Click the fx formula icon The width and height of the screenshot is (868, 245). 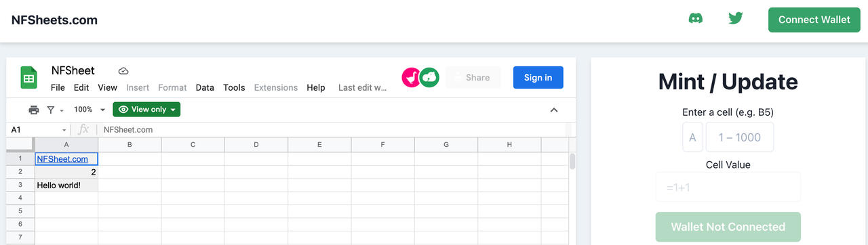click(84, 129)
